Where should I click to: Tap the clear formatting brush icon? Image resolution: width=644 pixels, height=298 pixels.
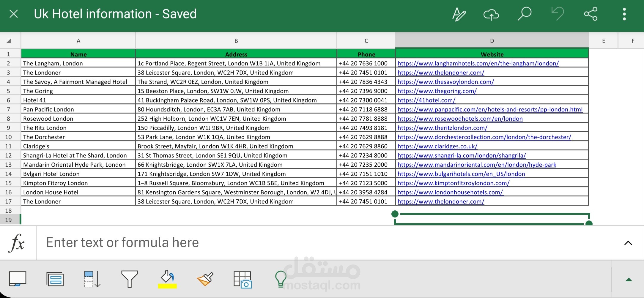(205, 279)
